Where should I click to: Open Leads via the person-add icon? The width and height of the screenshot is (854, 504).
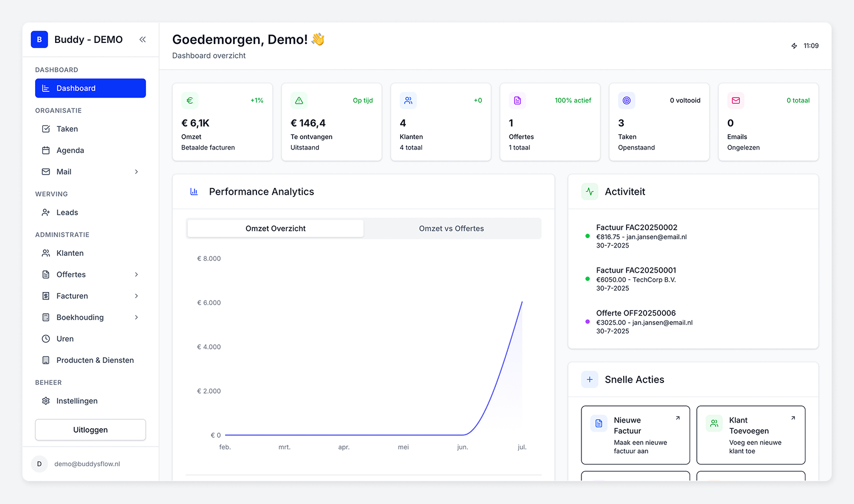47,212
